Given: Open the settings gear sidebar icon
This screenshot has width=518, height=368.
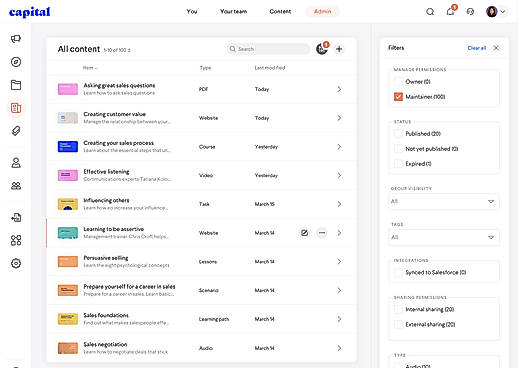Looking at the screenshot, I should pos(16,263).
